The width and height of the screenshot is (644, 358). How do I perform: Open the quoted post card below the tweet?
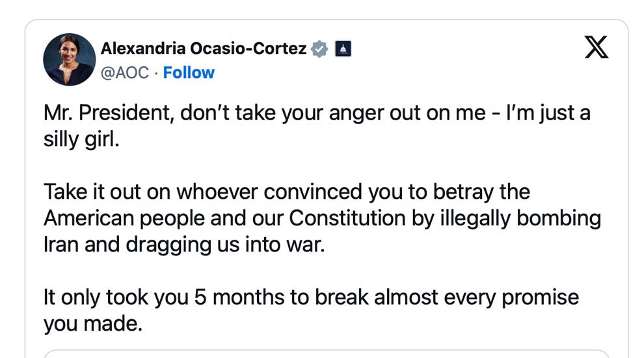[326, 354]
